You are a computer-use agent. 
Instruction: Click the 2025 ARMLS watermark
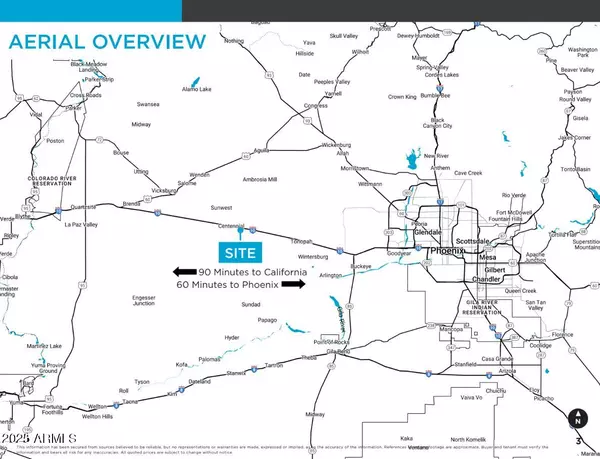point(40,439)
